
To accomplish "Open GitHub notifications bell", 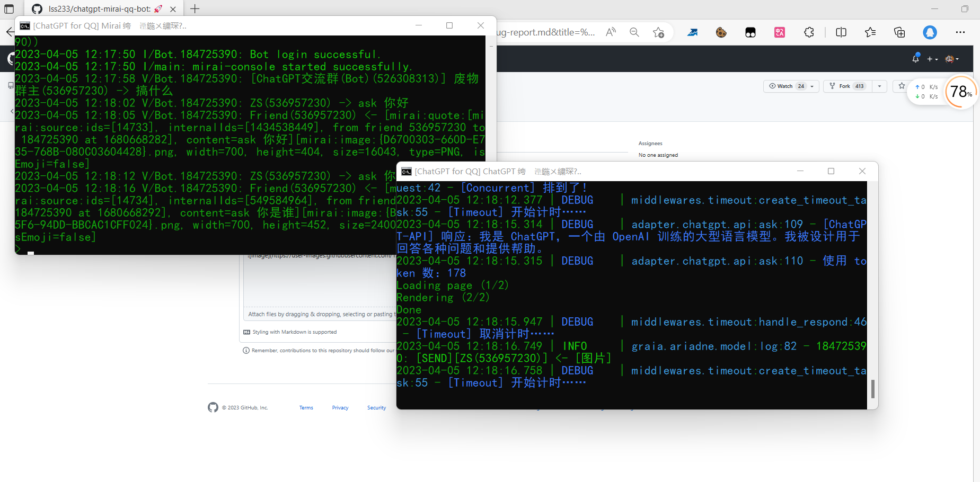I will (915, 58).
